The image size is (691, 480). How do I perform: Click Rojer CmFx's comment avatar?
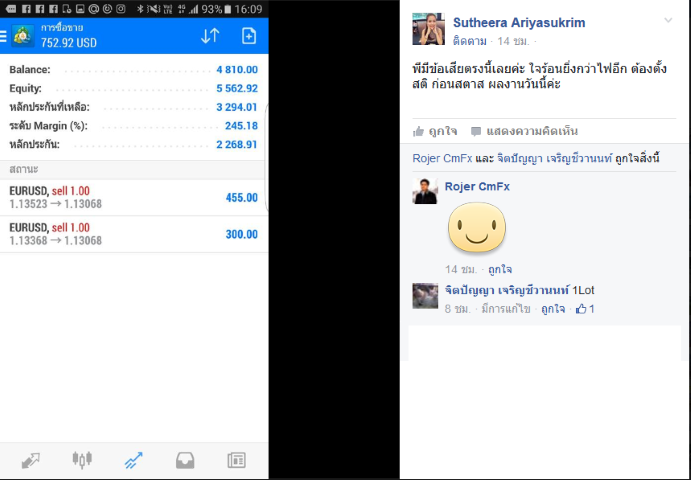point(425,191)
